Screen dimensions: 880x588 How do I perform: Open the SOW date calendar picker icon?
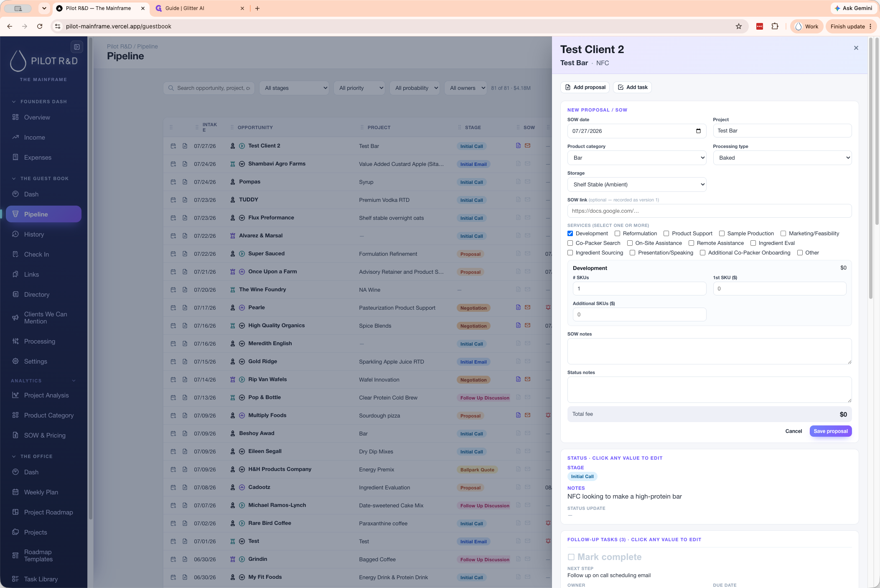[698, 131]
